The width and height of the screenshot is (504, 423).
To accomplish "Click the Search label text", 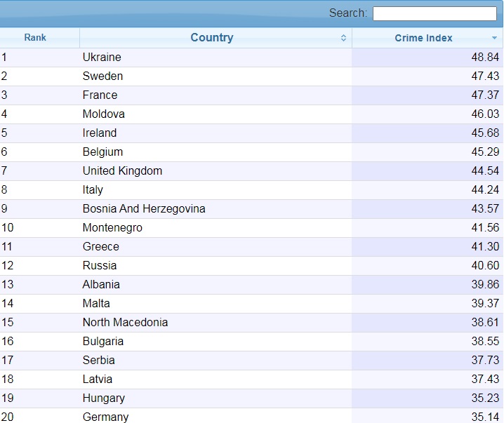I will tap(347, 13).
